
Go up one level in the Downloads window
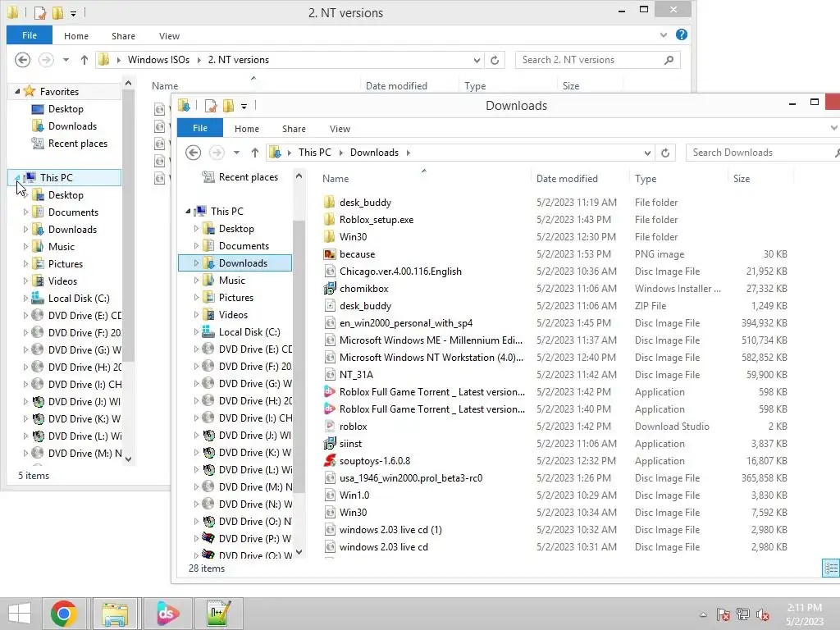(x=255, y=153)
